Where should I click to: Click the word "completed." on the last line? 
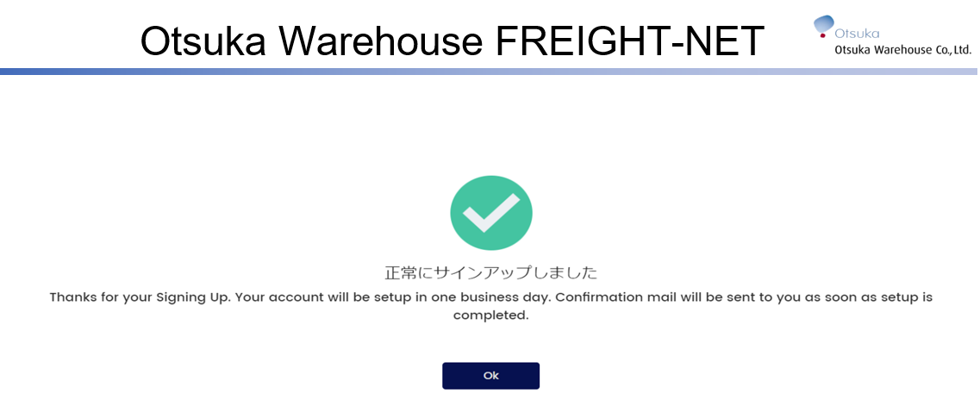coord(491,316)
